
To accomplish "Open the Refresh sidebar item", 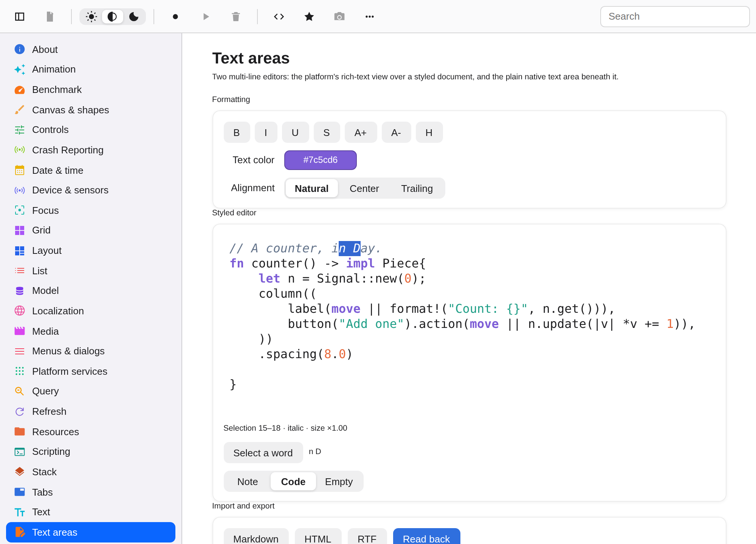I will (x=91, y=411).
